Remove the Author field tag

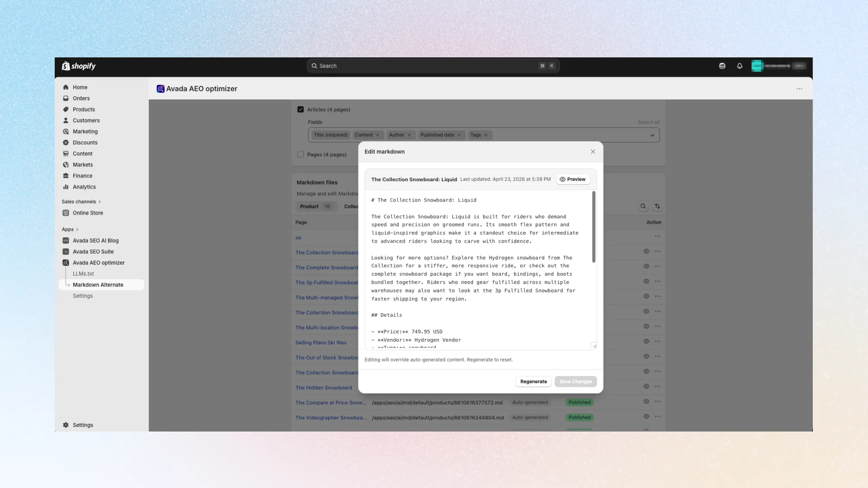pos(410,135)
